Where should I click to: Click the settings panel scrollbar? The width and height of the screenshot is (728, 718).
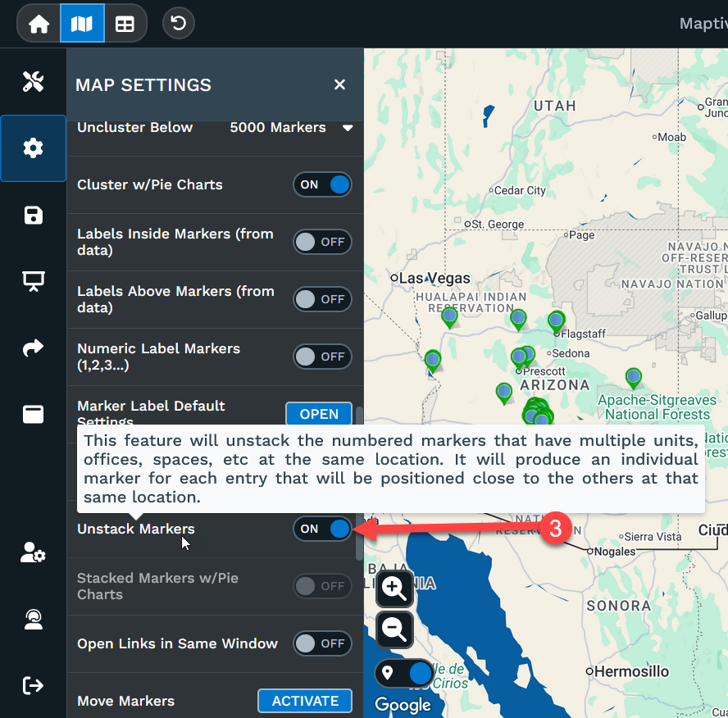359,483
